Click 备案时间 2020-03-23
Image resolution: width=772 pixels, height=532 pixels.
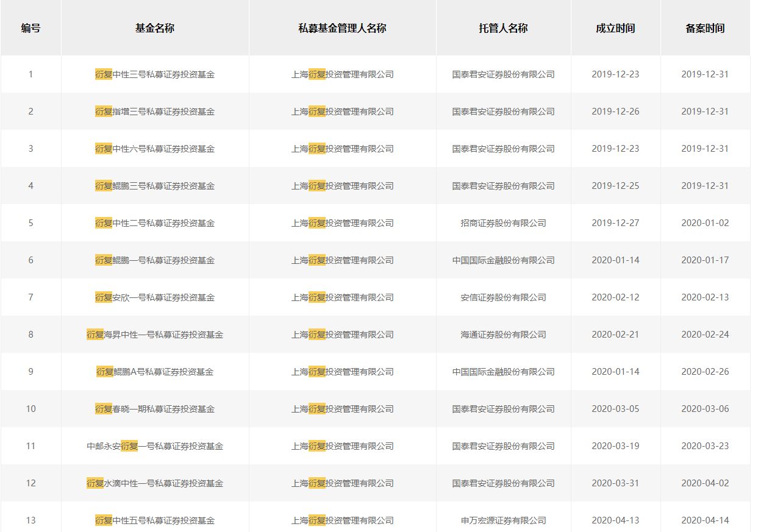(705, 446)
